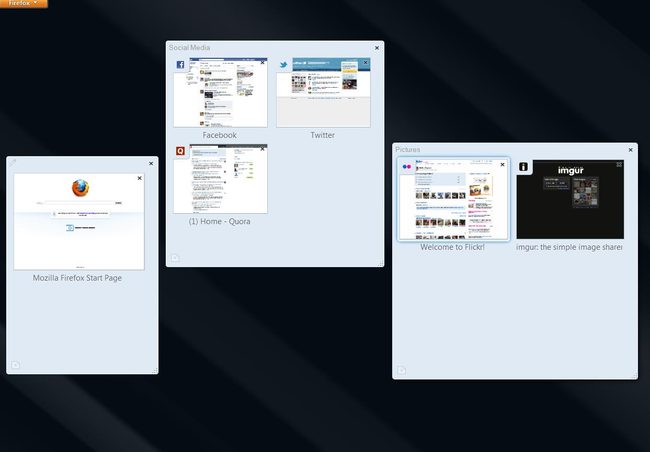
Task: Open the Twitter tab thumbnail
Action: [x=323, y=92]
